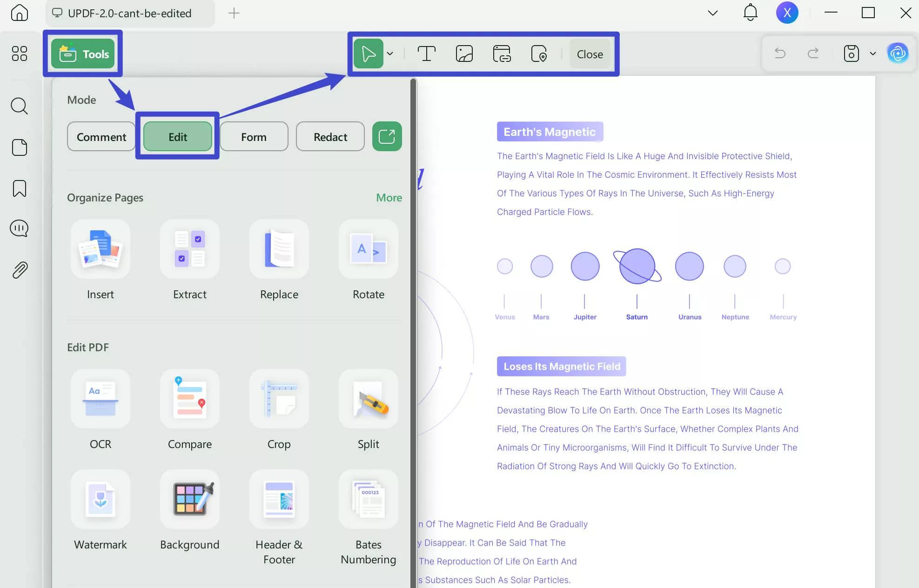Open the save options dropdown

click(x=872, y=53)
